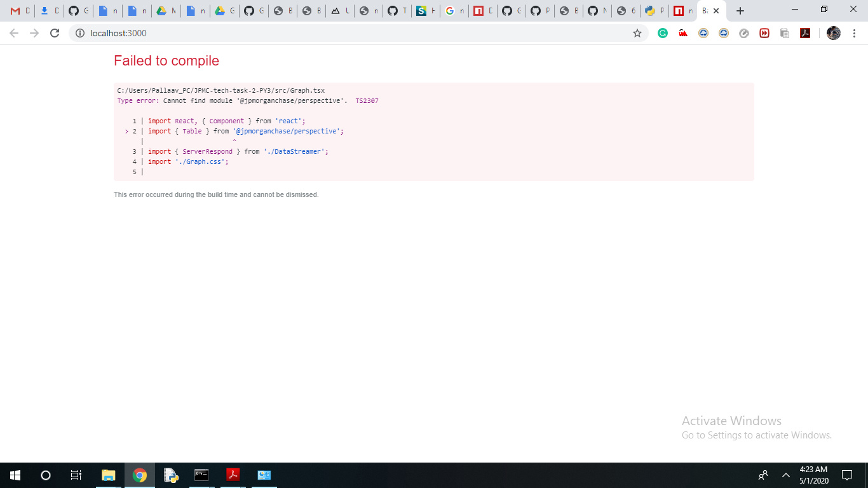The height and width of the screenshot is (488, 868).
Task: Click the Chrome profile avatar
Action: [x=833, y=33]
